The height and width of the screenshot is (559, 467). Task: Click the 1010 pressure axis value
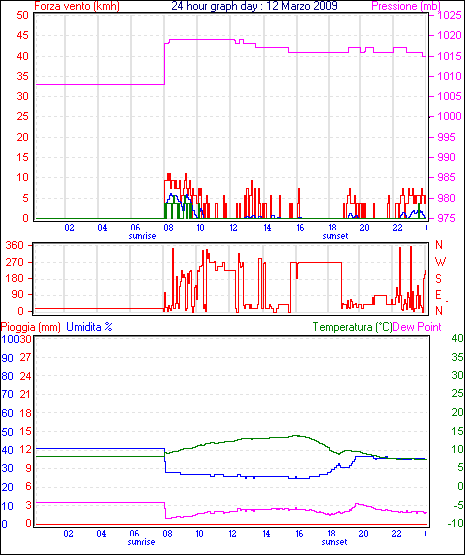pos(449,76)
